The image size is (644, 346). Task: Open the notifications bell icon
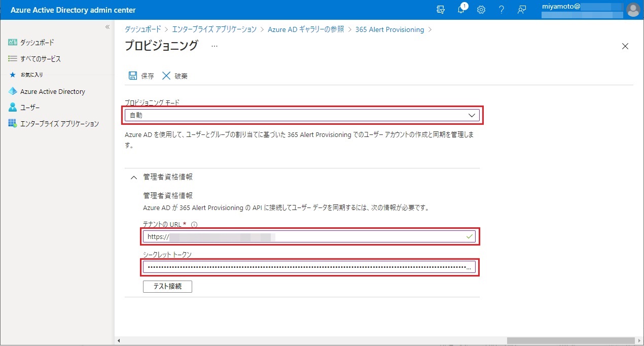[461, 10]
